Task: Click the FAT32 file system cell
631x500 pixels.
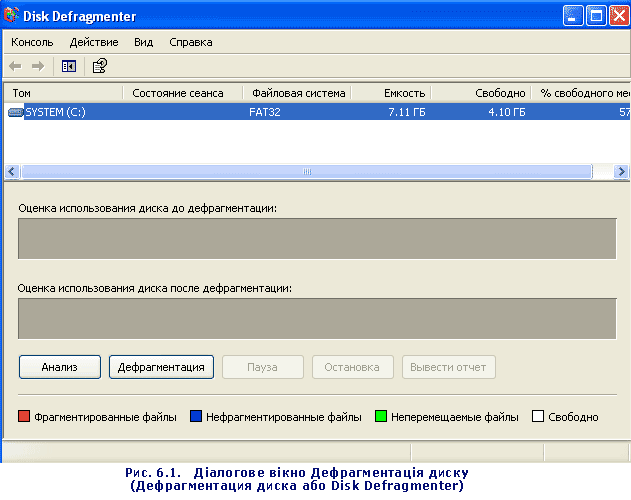Action: pos(265,112)
